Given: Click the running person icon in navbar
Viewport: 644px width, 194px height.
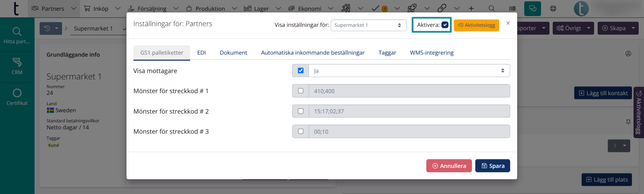Looking at the screenshot, I should coord(346,8).
